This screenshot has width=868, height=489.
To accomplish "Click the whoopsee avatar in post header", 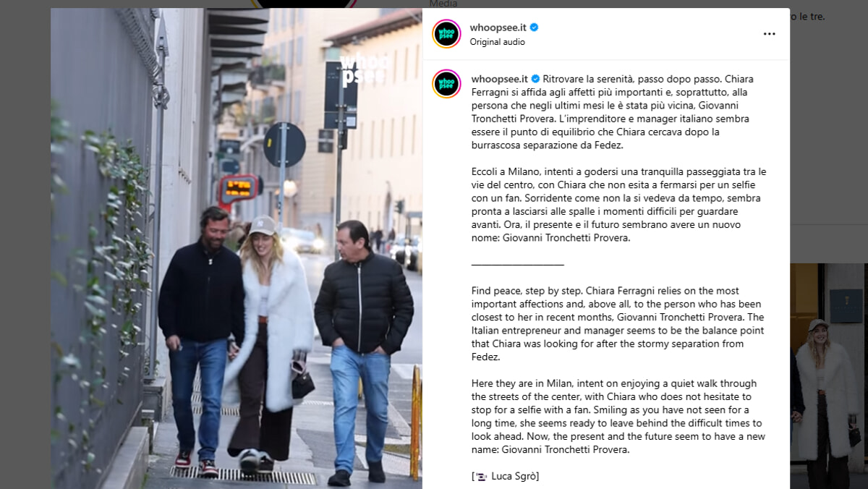I will (x=446, y=34).
